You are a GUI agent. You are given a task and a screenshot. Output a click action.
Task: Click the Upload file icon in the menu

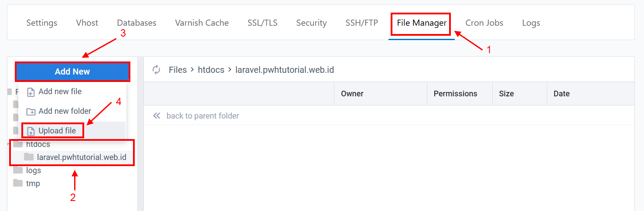(x=31, y=131)
